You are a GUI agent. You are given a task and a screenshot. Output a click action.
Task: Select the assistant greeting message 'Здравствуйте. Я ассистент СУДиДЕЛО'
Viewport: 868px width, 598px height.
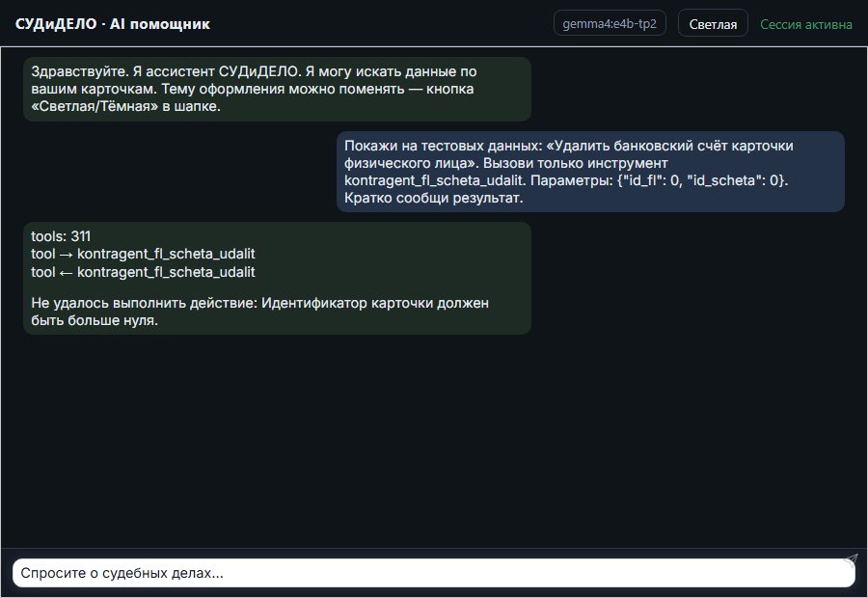277,89
